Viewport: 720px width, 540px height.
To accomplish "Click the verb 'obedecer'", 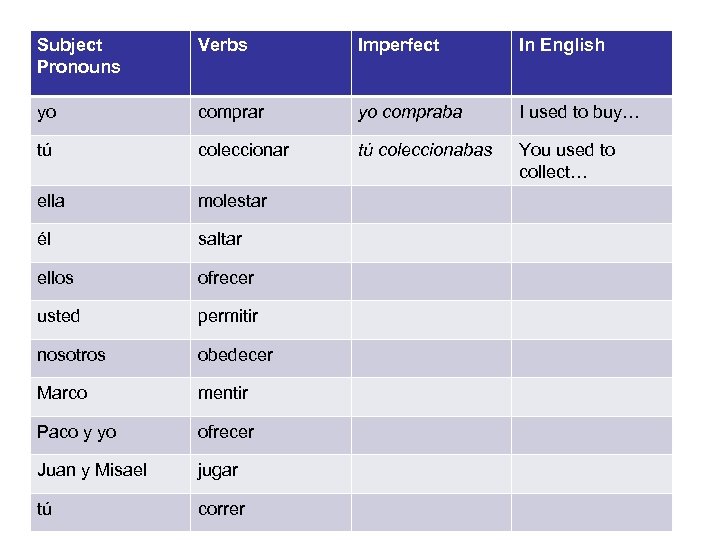I will [235, 355].
